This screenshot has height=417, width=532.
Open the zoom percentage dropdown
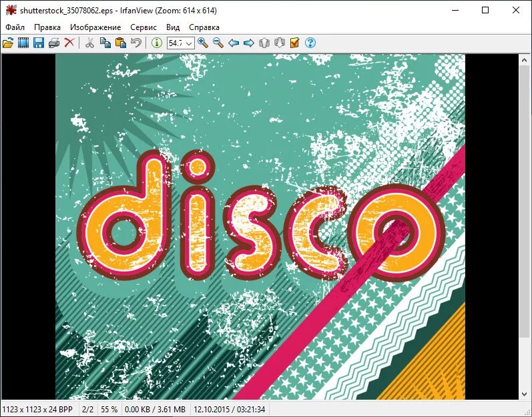(190, 43)
